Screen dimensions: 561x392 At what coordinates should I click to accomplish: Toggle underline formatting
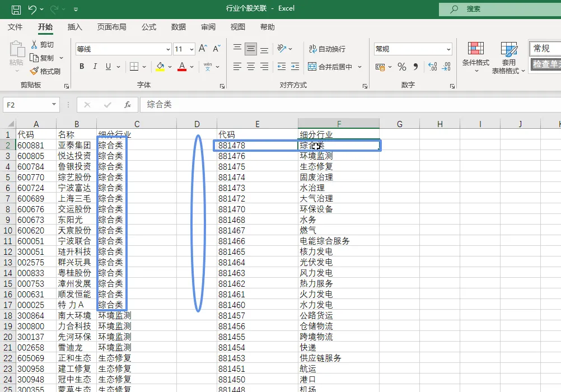tap(108, 66)
